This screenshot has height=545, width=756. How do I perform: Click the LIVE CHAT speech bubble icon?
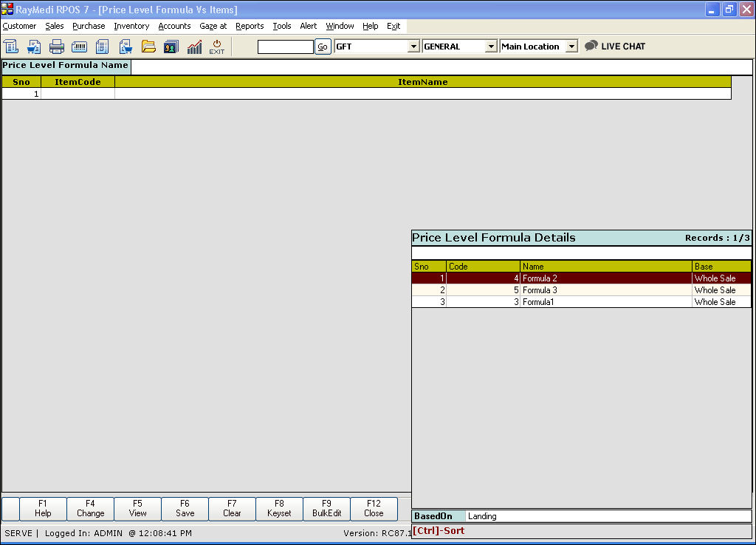591,46
